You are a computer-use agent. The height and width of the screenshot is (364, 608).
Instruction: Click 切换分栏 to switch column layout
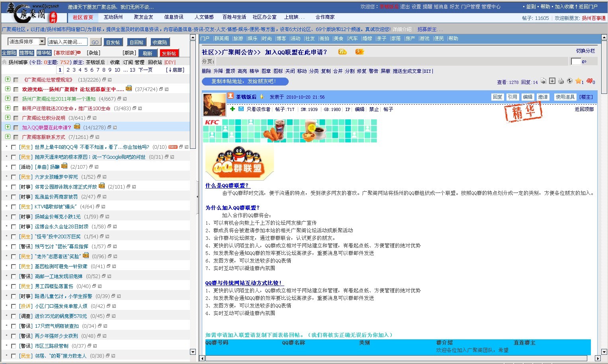pyautogui.click(x=585, y=51)
